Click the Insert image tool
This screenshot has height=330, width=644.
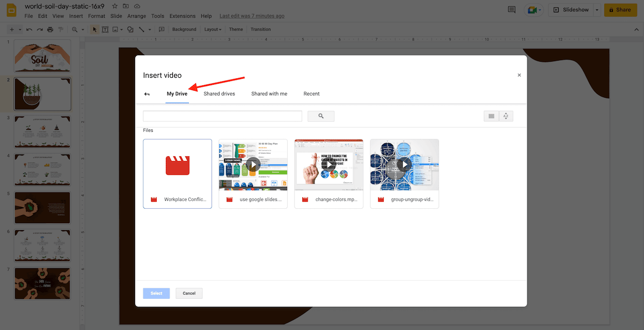(115, 30)
